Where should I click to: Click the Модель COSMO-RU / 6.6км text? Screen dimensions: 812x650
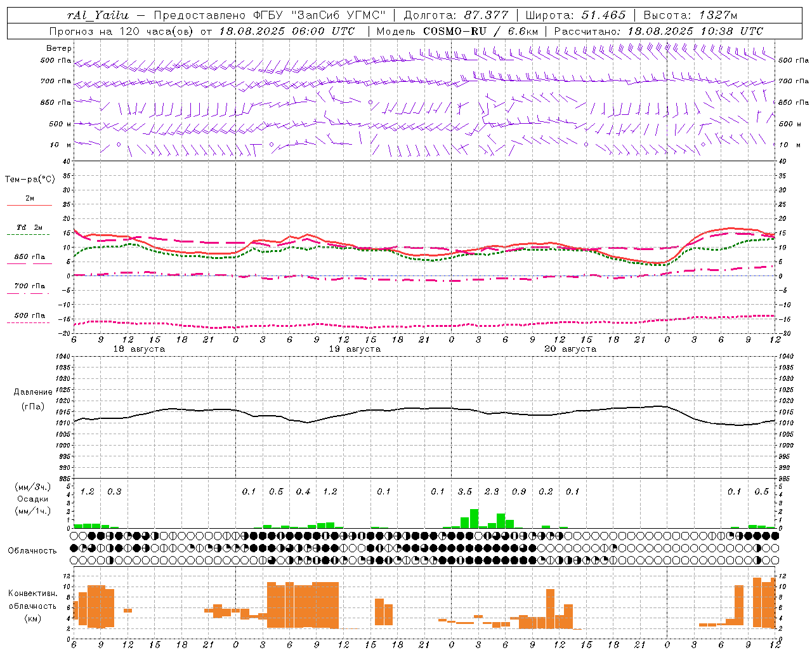pos(457,31)
